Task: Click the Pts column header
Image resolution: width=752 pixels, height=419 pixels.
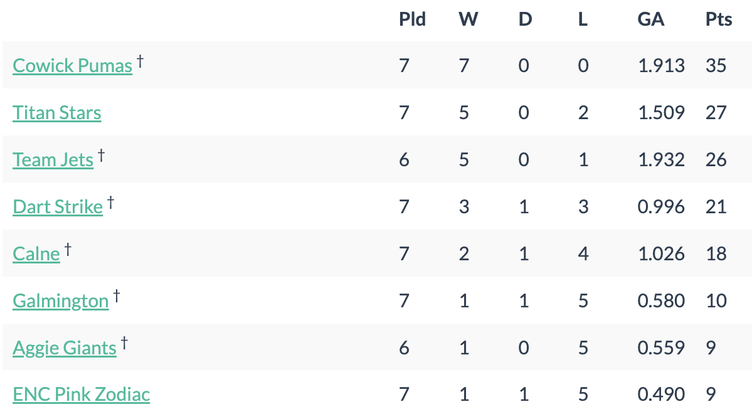Action: (718, 19)
